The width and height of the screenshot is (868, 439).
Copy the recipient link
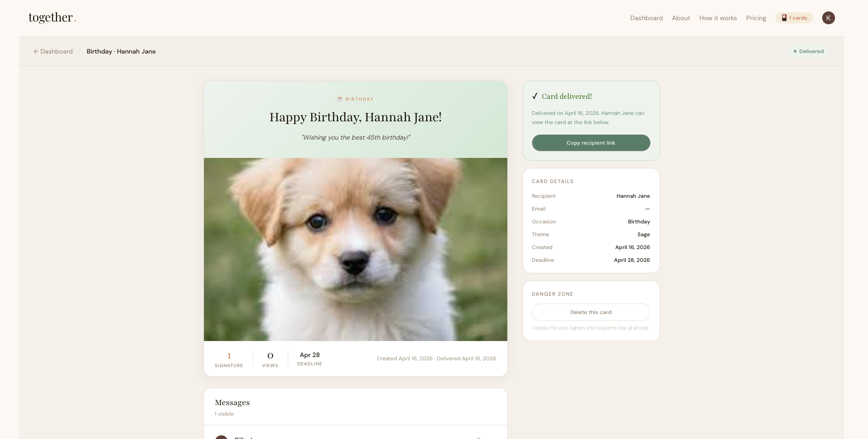click(x=591, y=143)
